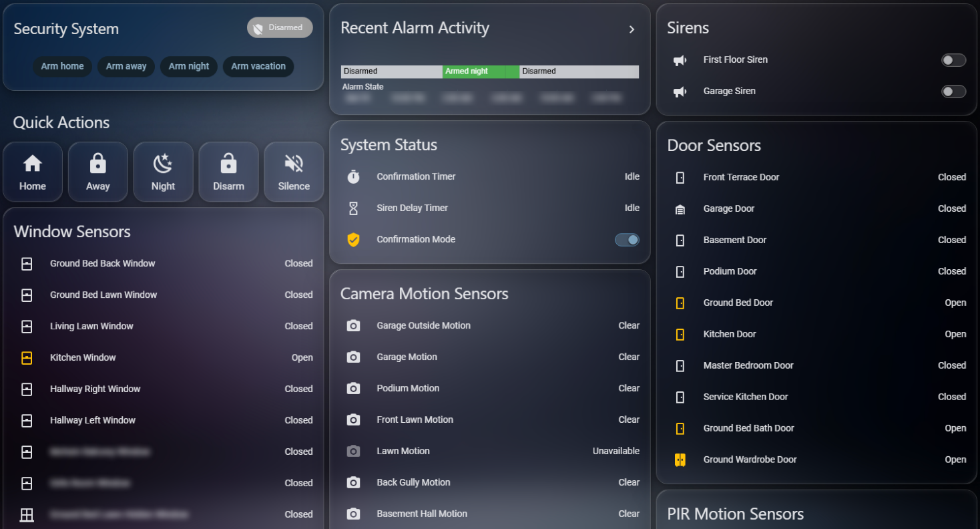The width and height of the screenshot is (980, 529).
Task: Open the Master Bedroom Door row
Action: coord(816,366)
